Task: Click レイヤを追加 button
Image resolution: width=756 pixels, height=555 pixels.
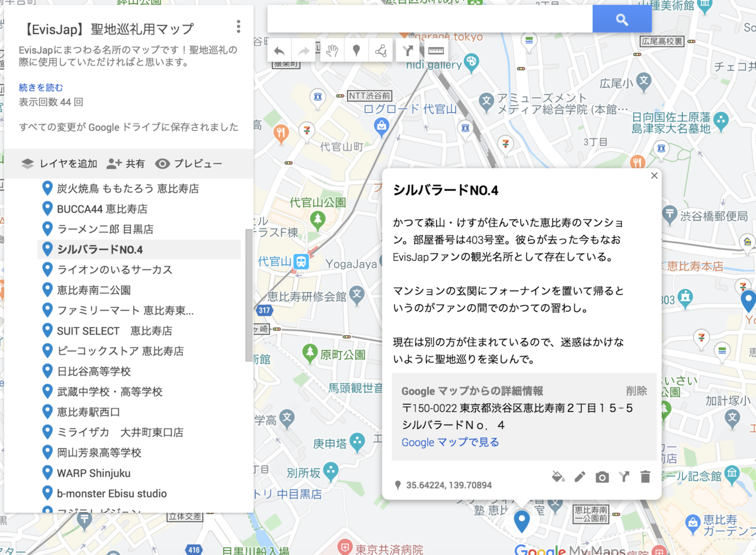Action: 59,164
